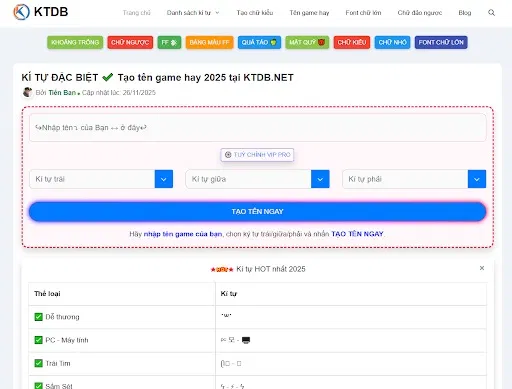Open Chữ đảo ngược menu item
The height and width of the screenshot is (389, 512).
point(420,13)
